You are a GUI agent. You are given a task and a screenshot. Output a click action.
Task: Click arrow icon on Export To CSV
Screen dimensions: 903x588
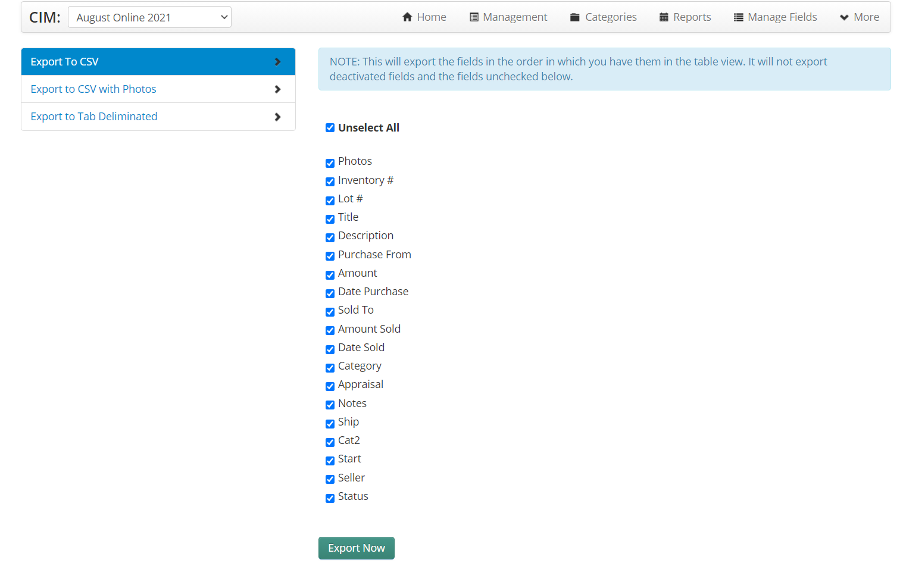(277, 62)
